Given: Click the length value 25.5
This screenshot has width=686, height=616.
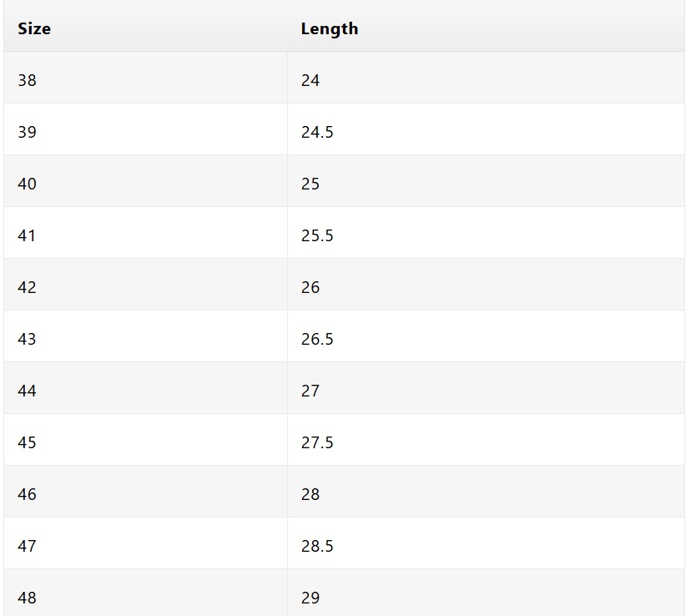Looking at the screenshot, I should coord(317,235).
